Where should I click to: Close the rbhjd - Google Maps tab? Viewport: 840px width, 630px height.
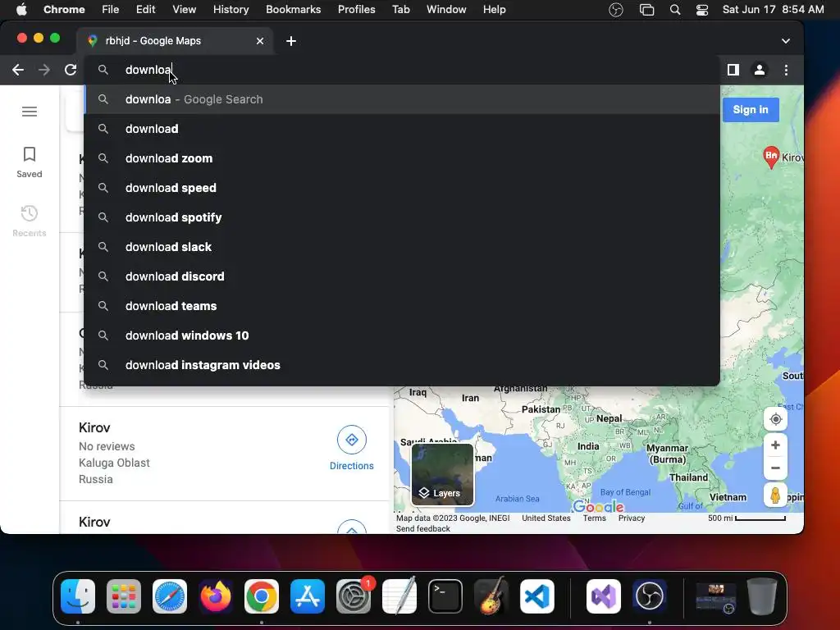[260, 41]
